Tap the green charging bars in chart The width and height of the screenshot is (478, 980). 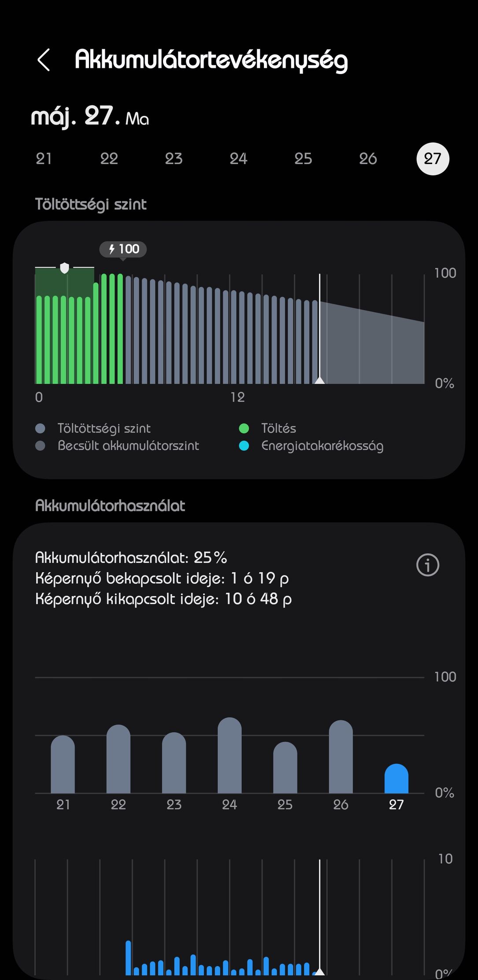(x=79, y=328)
